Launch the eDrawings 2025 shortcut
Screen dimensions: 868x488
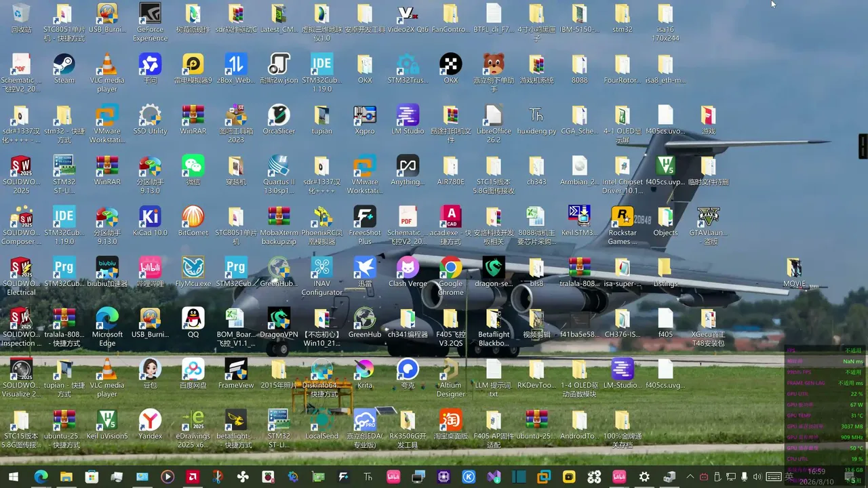click(193, 430)
